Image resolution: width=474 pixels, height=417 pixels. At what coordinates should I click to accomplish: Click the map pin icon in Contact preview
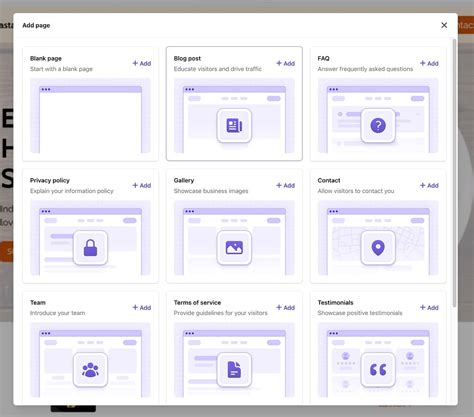tap(378, 248)
